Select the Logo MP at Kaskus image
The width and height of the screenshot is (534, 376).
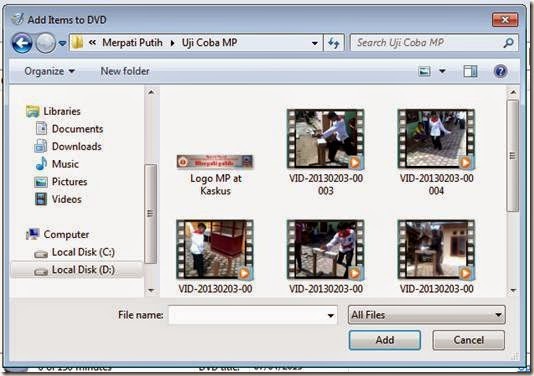coord(215,162)
